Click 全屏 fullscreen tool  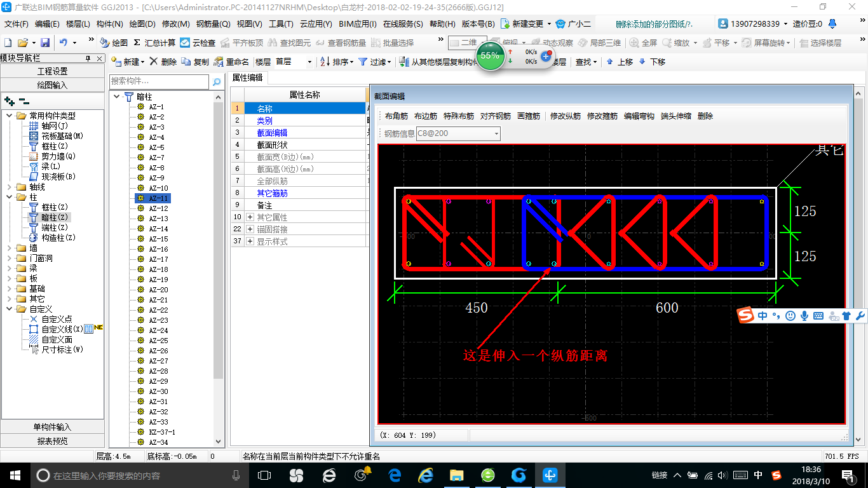tap(643, 43)
